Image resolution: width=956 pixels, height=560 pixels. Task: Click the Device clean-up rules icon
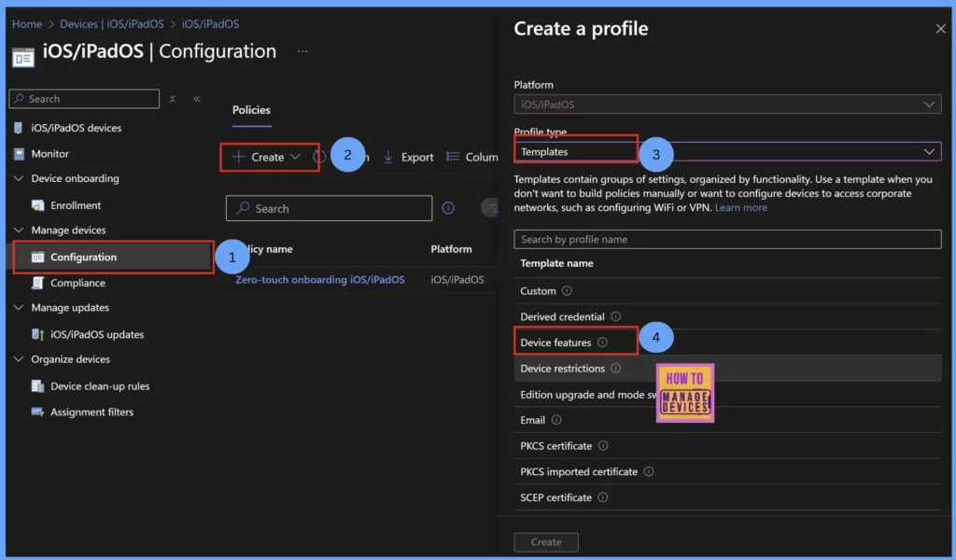tap(37, 385)
